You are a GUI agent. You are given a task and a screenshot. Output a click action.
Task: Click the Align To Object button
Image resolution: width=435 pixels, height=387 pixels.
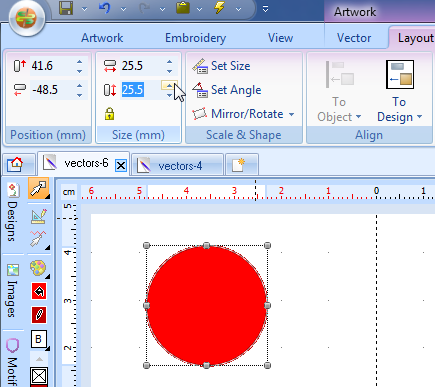coord(339,91)
